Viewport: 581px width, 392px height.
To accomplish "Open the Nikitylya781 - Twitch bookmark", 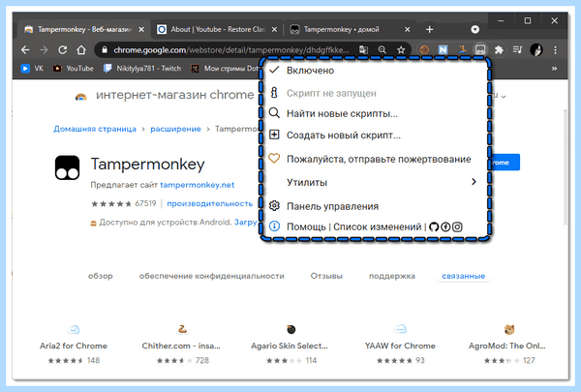I will [142, 69].
